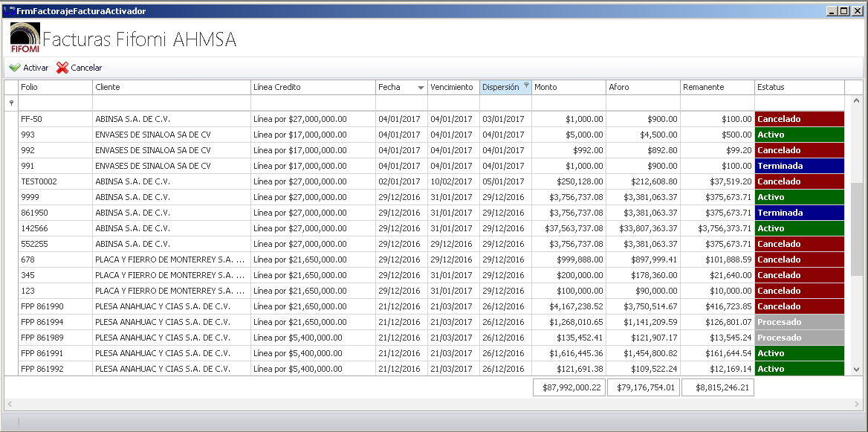Select the row with folio 991
The width and height of the screenshot is (868, 432).
(424, 166)
